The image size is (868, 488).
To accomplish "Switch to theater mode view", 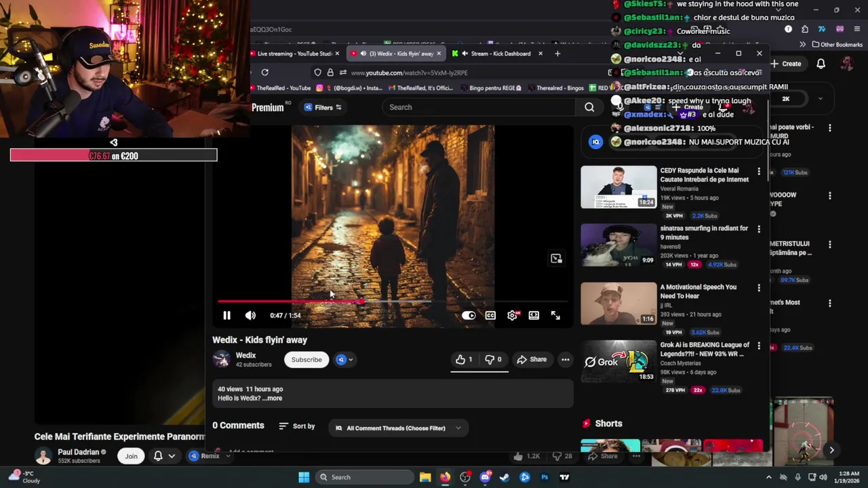I will point(534,315).
